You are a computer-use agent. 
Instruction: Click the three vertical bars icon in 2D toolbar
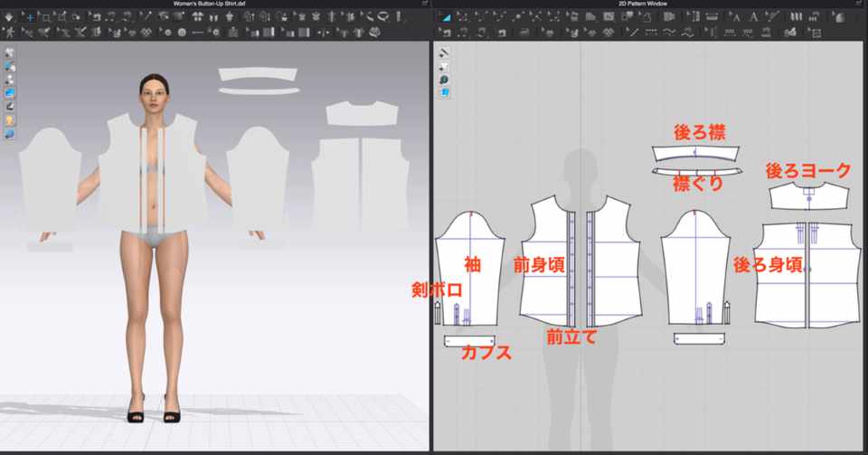(796, 17)
